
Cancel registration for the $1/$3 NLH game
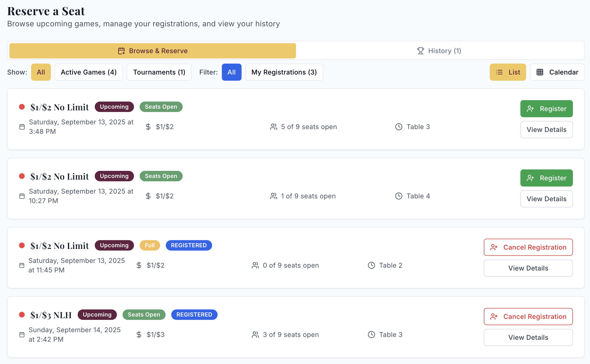(528, 317)
